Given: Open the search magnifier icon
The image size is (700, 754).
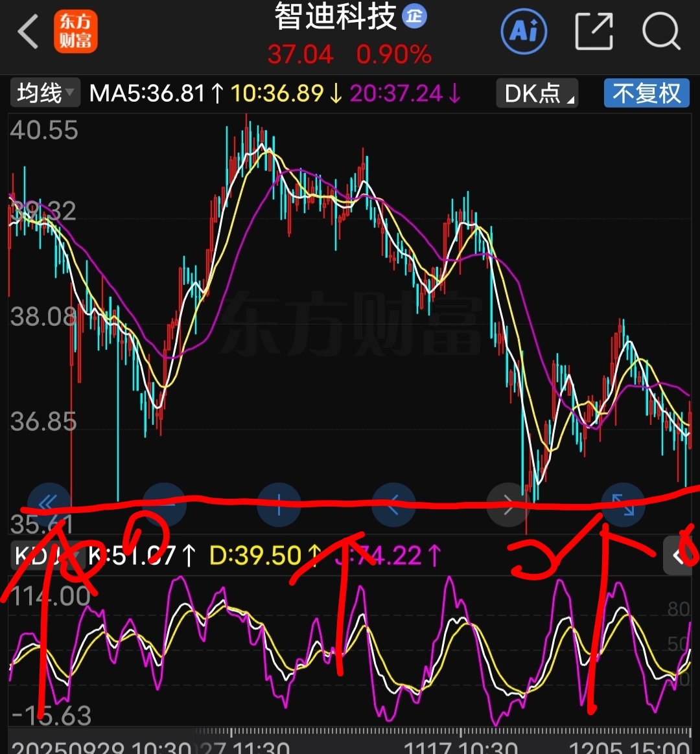Looking at the screenshot, I should pos(662,32).
